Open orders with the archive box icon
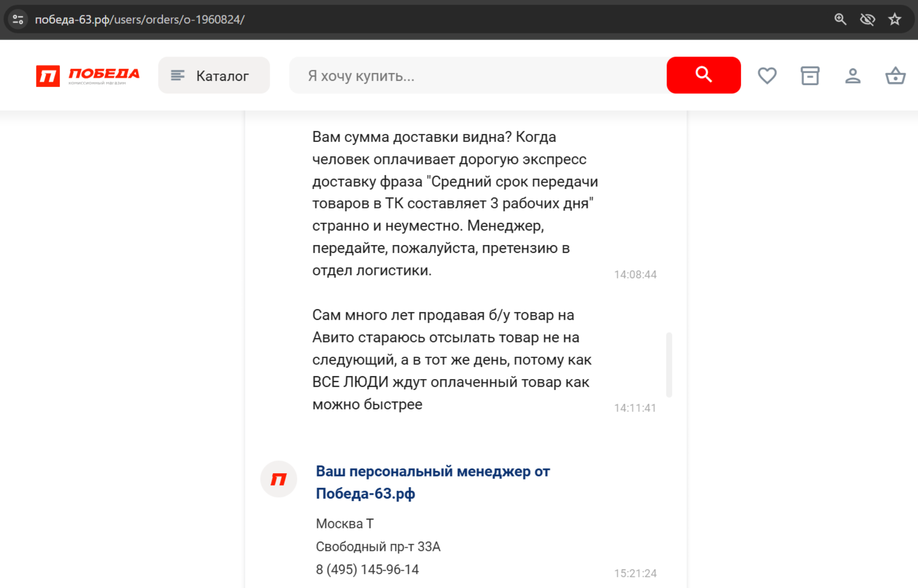The image size is (918, 588). (x=810, y=76)
